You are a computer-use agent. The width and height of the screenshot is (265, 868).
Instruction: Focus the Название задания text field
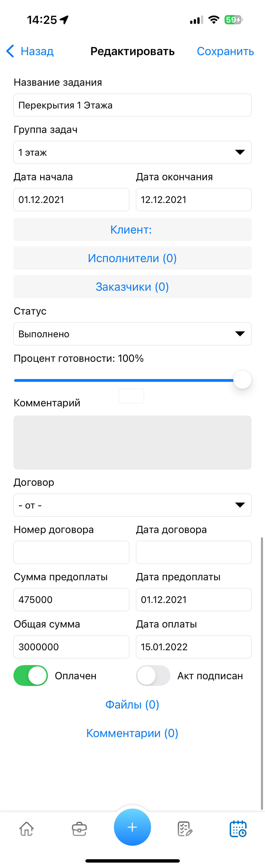tap(132, 105)
